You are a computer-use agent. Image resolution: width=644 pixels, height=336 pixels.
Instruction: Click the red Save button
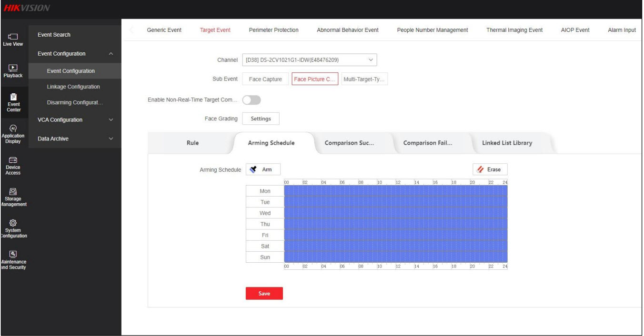pyautogui.click(x=264, y=294)
